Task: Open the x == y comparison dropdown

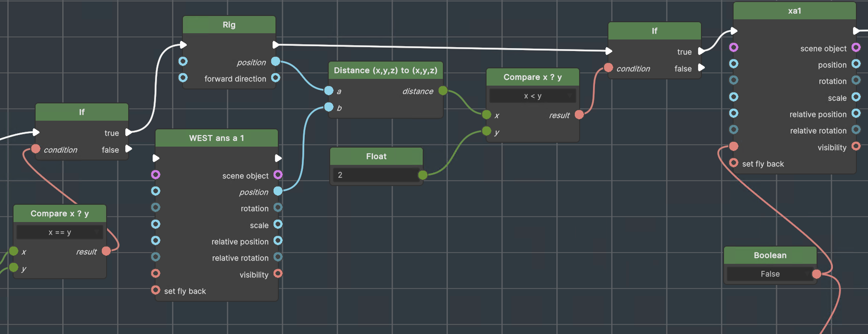Action: 60,232
